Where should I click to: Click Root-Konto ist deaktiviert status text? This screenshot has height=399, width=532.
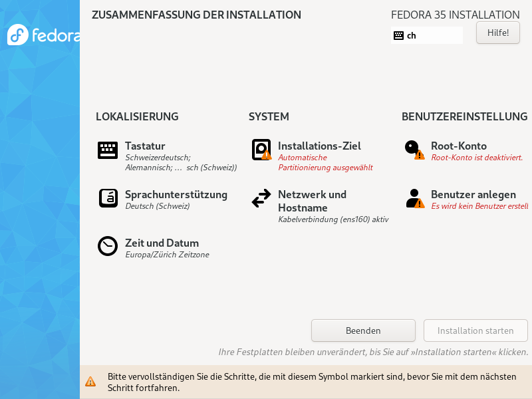(477, 158)
